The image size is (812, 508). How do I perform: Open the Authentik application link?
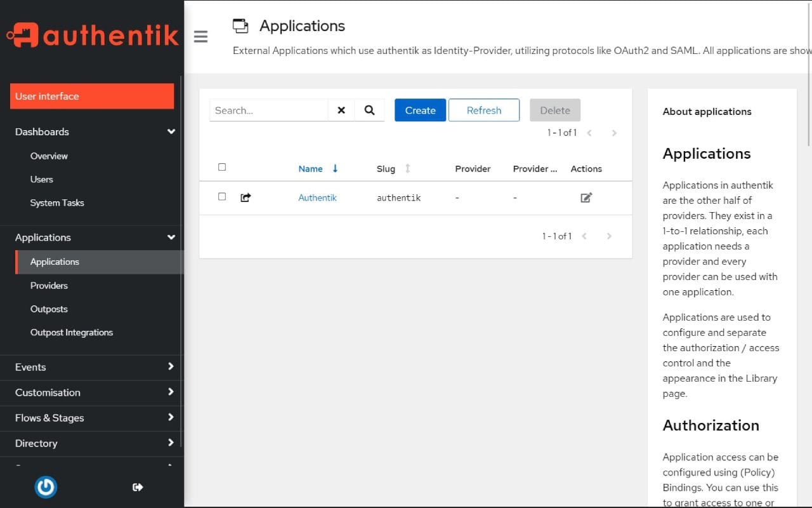pyautogui.click(x=317, y=197)
